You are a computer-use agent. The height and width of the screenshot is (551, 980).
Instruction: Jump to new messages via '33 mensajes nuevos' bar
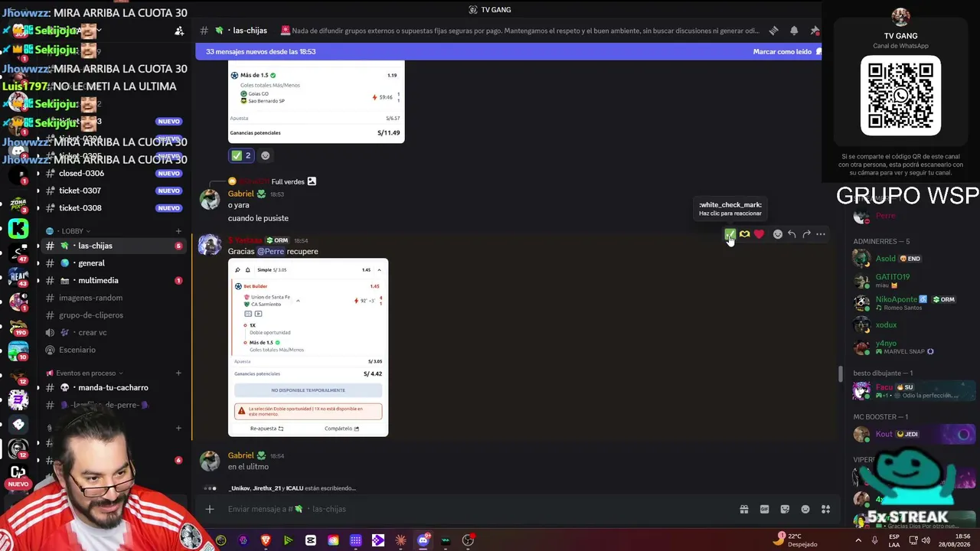(x=260, y=51)
